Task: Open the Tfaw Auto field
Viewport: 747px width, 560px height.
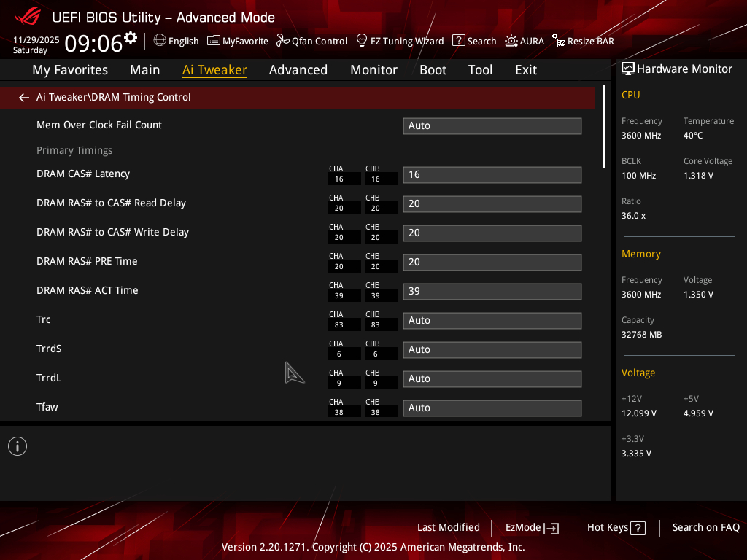Action: [492, 408]
